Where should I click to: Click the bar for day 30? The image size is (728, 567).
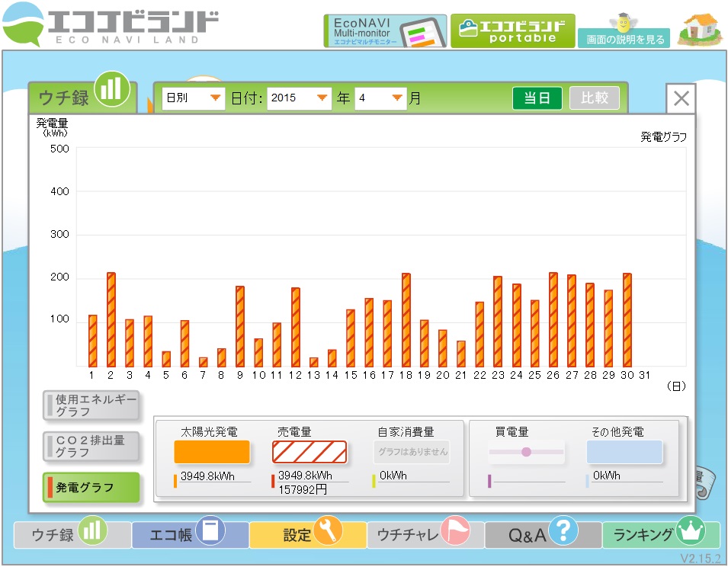coord(627,320)
